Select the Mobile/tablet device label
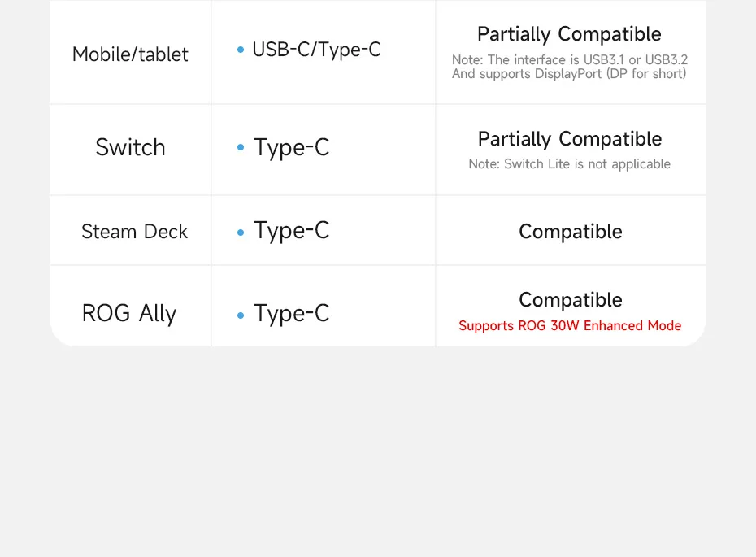This screenshot has width=756, height=557. tap(130, 54)
